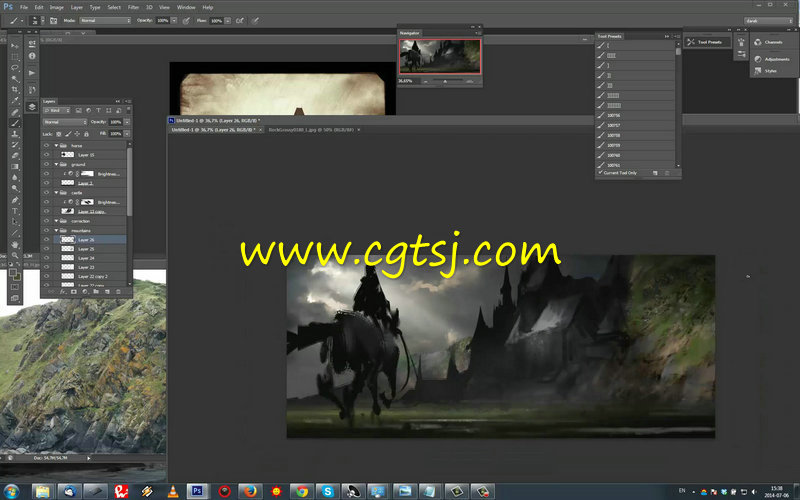800x500 pixels.
Task: Select the Magic Wand tool
Action: (x=15, y=79)
